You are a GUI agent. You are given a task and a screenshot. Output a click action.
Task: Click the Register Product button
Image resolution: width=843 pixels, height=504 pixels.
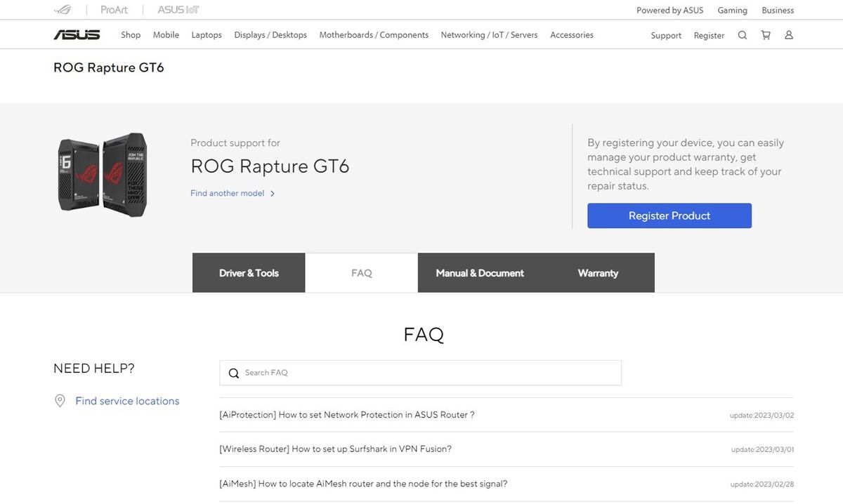coord(669,215)
